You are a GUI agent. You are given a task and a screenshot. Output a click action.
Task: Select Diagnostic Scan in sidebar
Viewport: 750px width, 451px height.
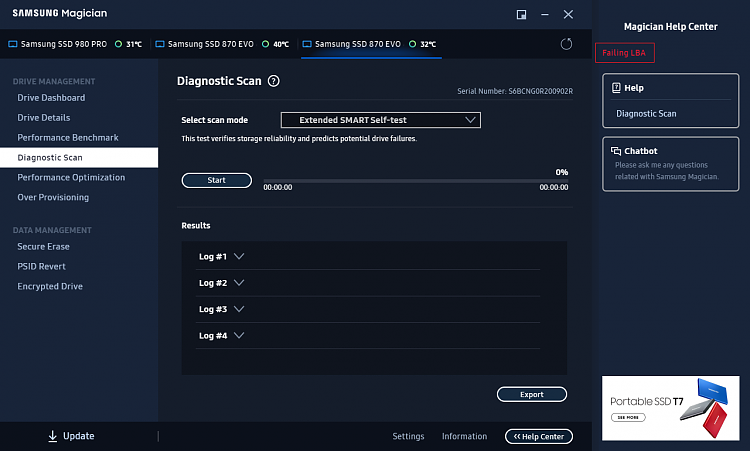[79, 157]
